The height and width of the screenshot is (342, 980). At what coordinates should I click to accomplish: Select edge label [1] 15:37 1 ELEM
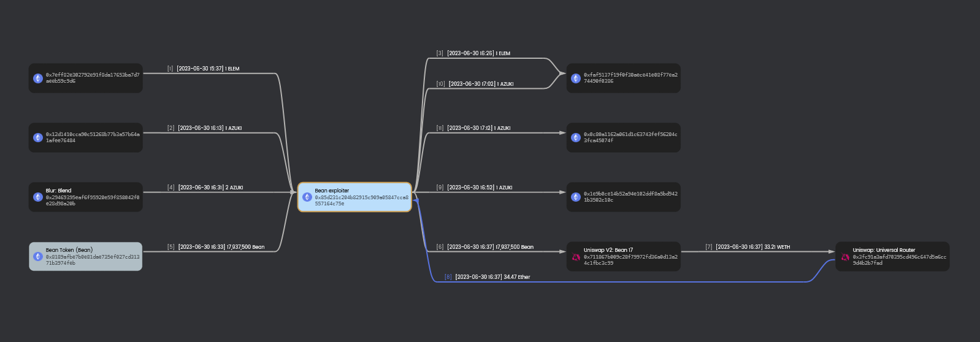pyautogui.click(x=203, y=69)
